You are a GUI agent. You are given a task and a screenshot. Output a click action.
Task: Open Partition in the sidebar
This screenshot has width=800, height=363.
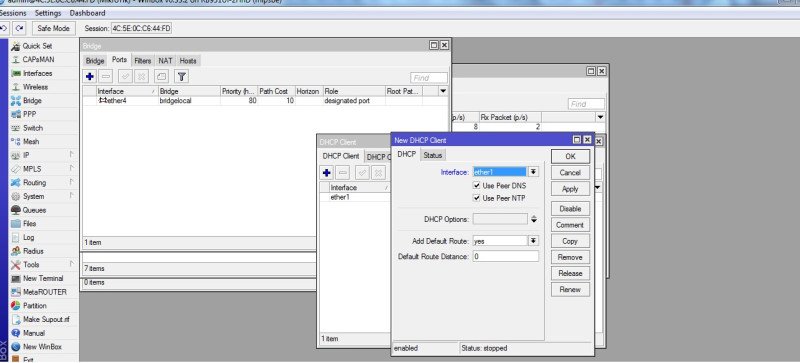(35, 306)
